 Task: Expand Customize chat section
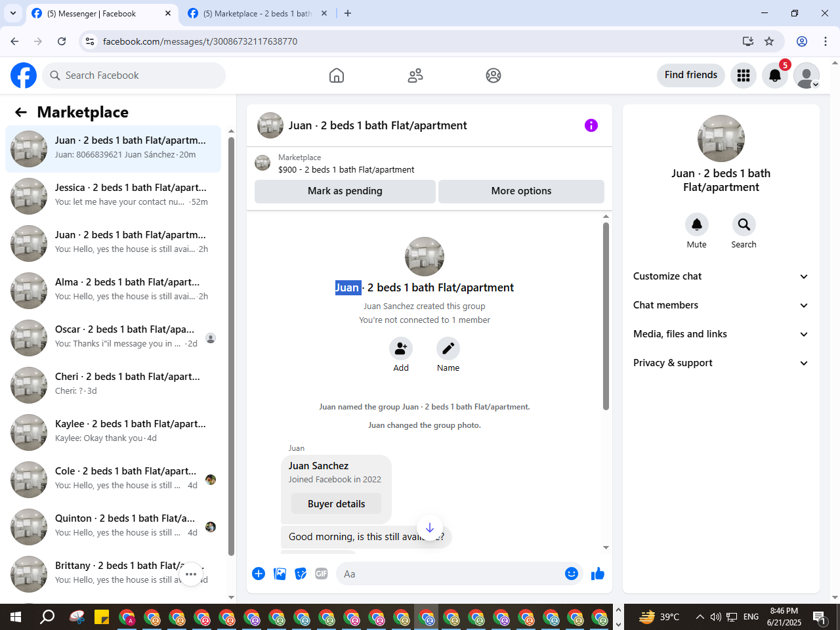point(721,276)
